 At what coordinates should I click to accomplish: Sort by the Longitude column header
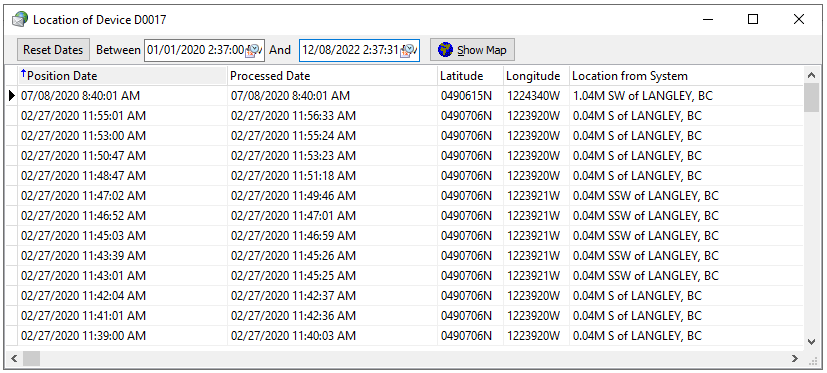coord(536,76)
